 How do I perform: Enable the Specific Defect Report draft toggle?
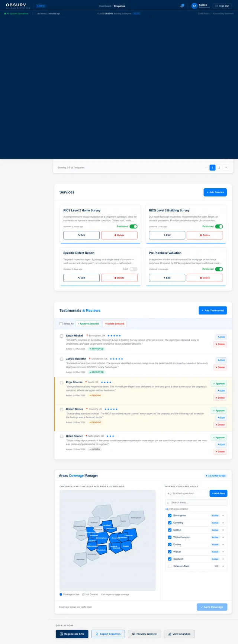[x=133, y=269]
